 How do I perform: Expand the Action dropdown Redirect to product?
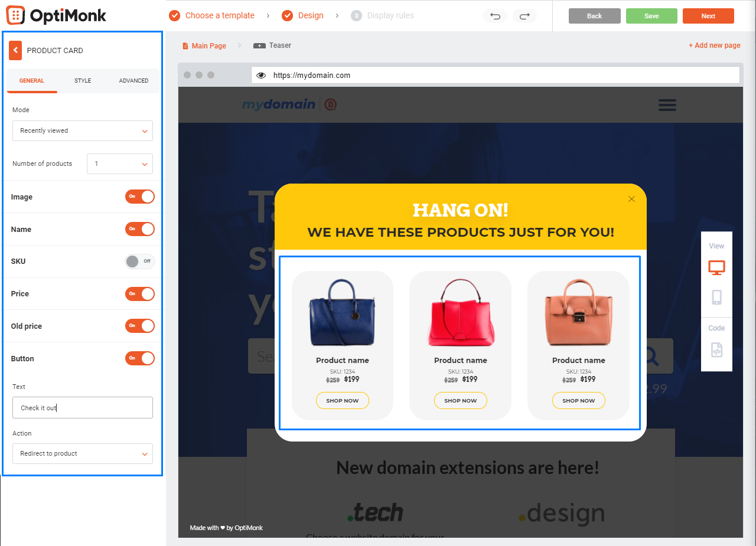pyautogui.click(x=83, y=453)
